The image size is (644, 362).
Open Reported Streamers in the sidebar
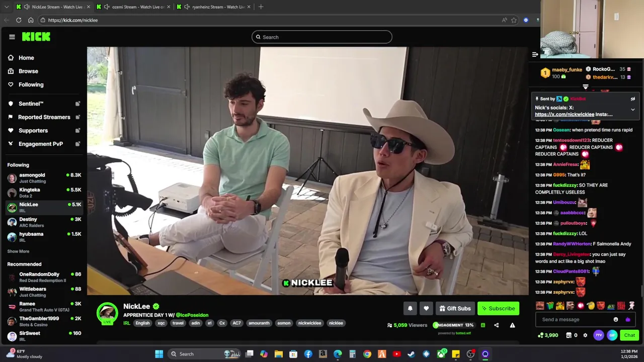(43, 117)
